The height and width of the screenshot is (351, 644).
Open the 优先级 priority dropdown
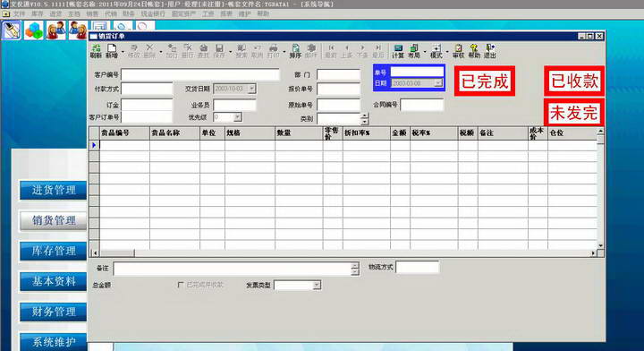[x=237, y=117]
